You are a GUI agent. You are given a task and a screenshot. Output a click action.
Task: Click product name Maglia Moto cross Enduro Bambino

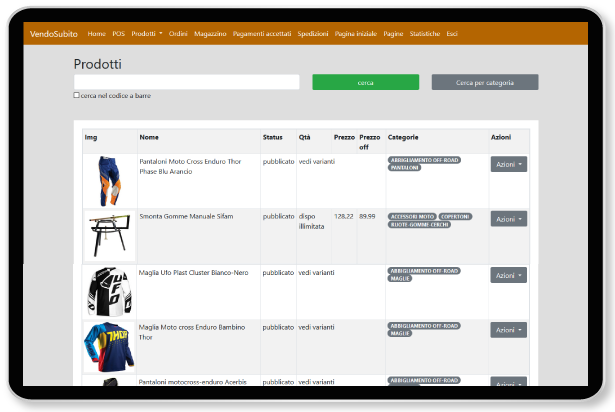pyautogui.click(x=192, y=332)
